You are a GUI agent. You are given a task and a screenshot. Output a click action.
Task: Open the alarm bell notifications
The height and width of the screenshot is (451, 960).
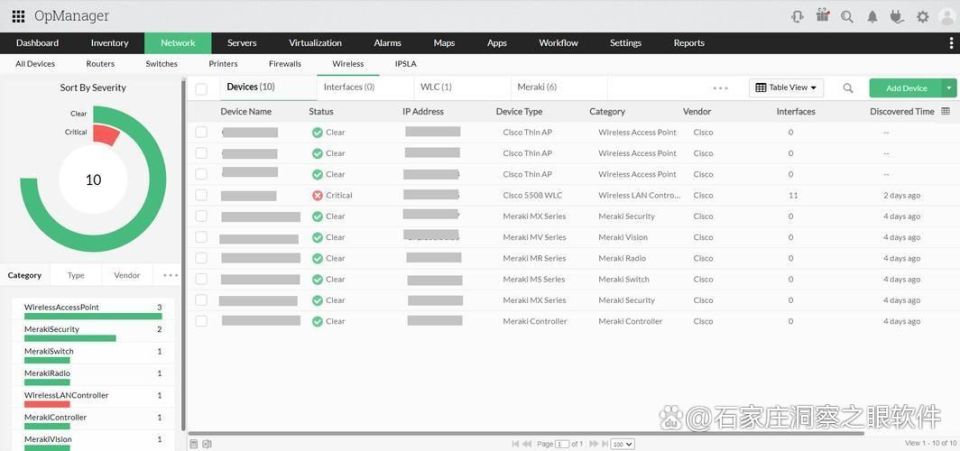pos(872,17)
